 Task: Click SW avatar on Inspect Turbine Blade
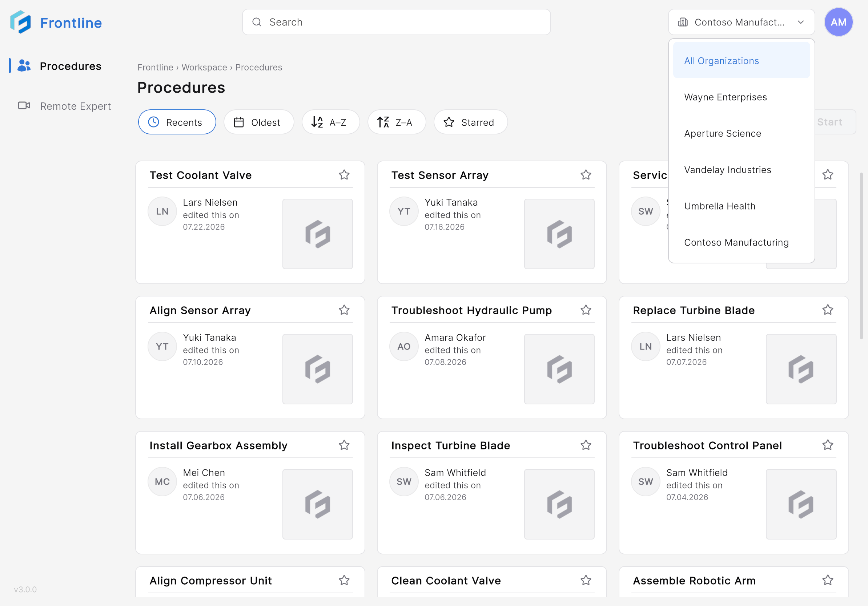pyautogui.click(x=404, y=482)
